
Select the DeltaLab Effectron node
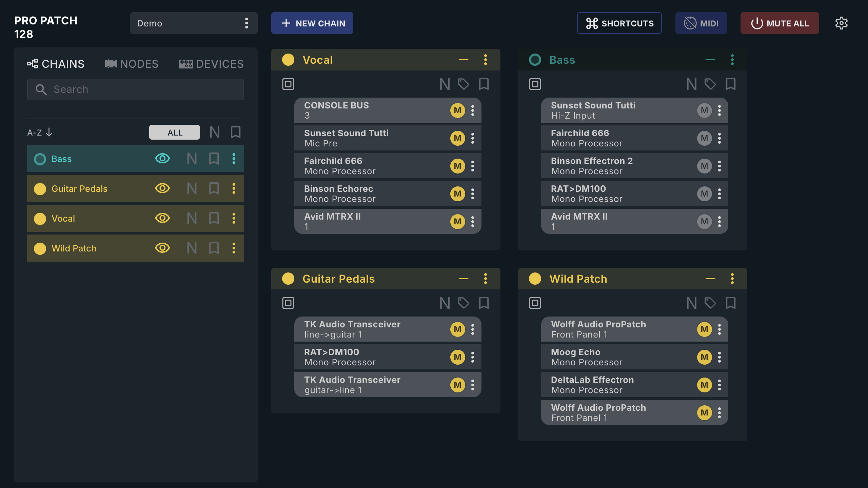[634, 385]
